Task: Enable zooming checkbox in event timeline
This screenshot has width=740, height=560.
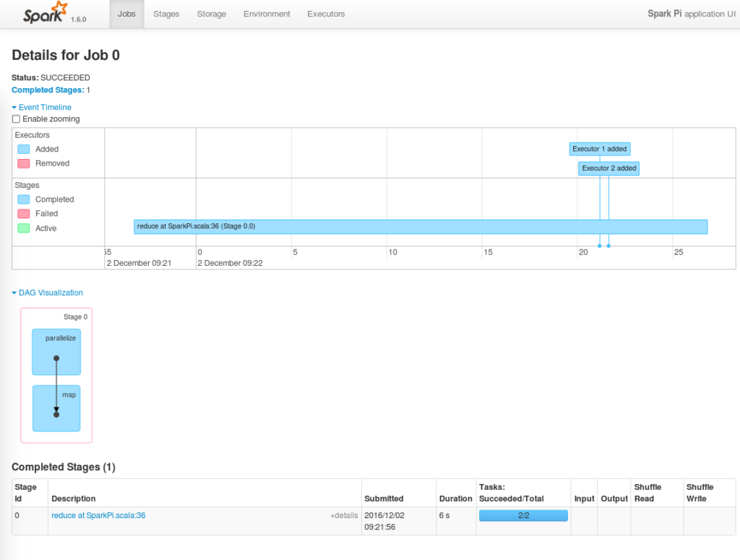Action: pos(16,119)
